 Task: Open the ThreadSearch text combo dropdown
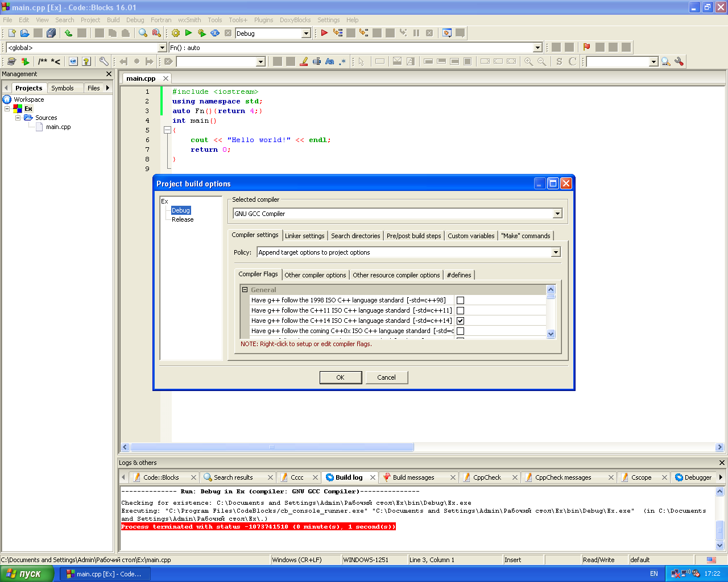pyautogui.click(x=653, y=61)
